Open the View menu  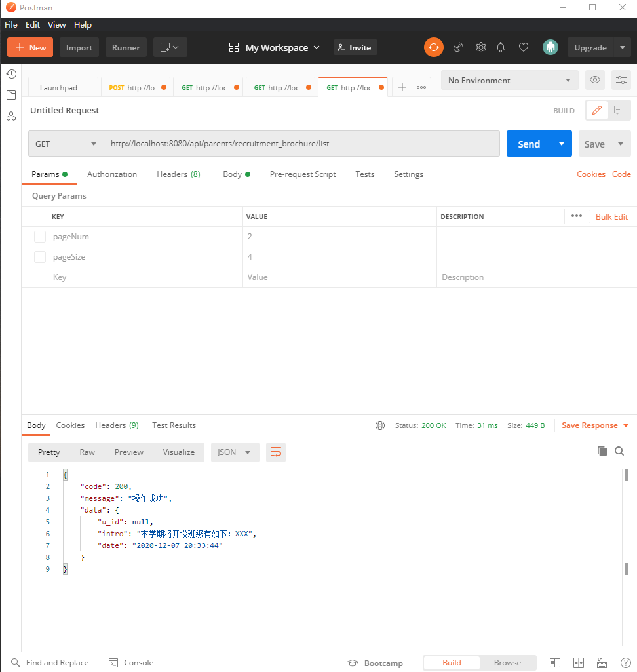[56, 25]
